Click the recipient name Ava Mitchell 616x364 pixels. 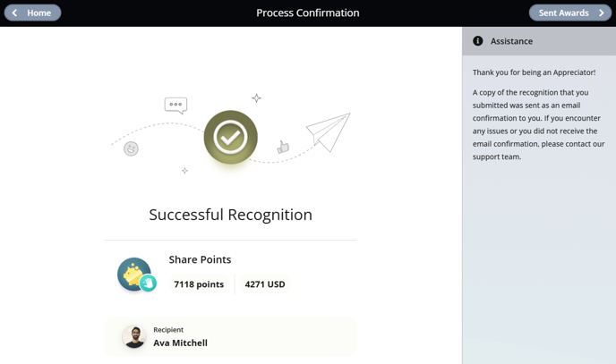pyautogui.click(x=180, y=343)
